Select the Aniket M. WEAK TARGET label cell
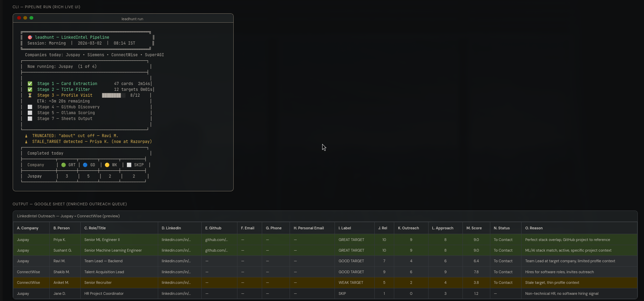The image size is (644, 301). click(351, 282)
